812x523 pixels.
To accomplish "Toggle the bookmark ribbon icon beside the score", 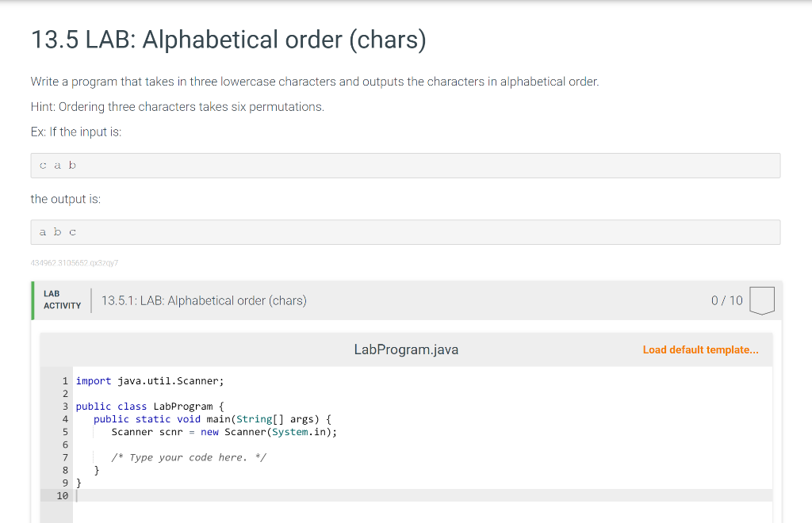I will (761, 300).
